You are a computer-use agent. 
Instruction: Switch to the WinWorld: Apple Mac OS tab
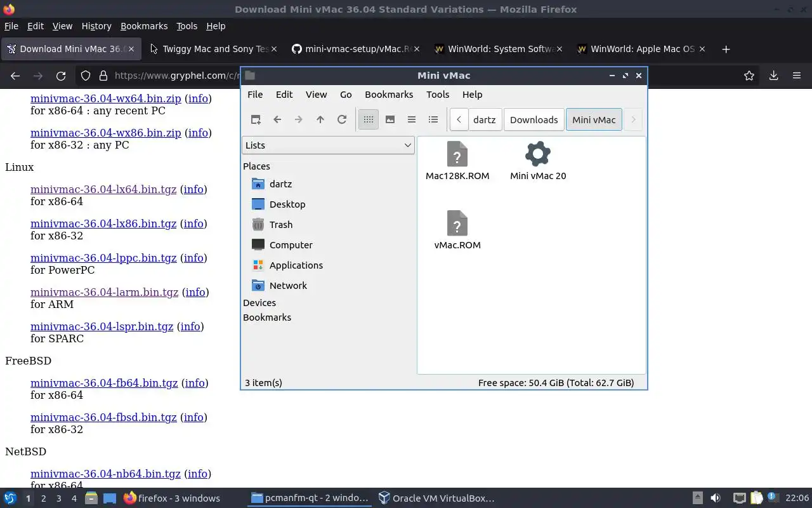tap(643, 49)
